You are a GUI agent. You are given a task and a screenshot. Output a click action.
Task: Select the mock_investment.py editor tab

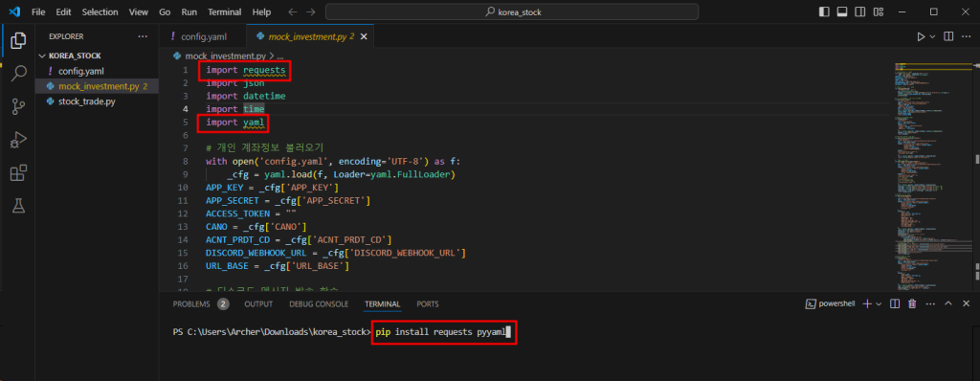pos(311,37)
